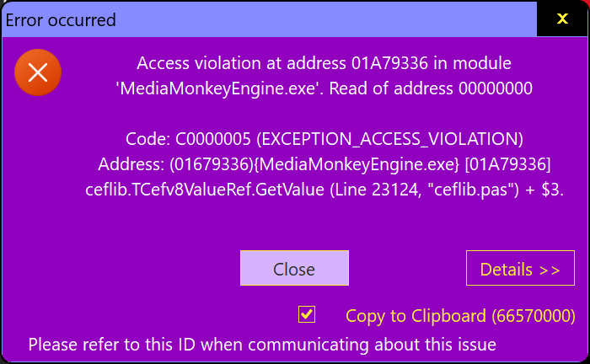Click the red error icon
This screenshot has width=590, height=364.
point(38,73)
